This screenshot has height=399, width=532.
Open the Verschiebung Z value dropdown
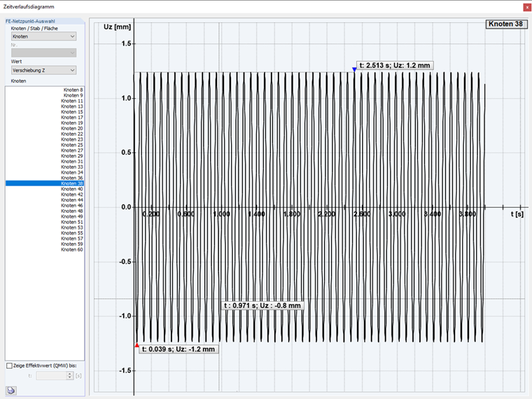click(44, 70)
